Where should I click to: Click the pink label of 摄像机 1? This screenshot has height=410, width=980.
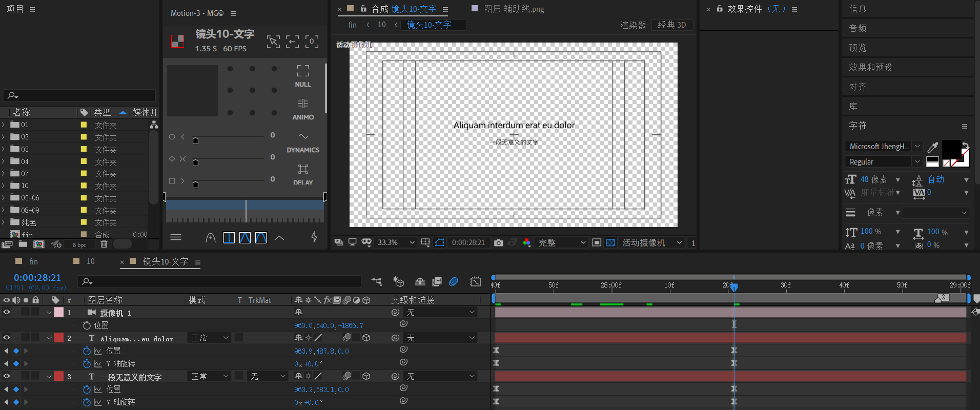pos(59,312)
